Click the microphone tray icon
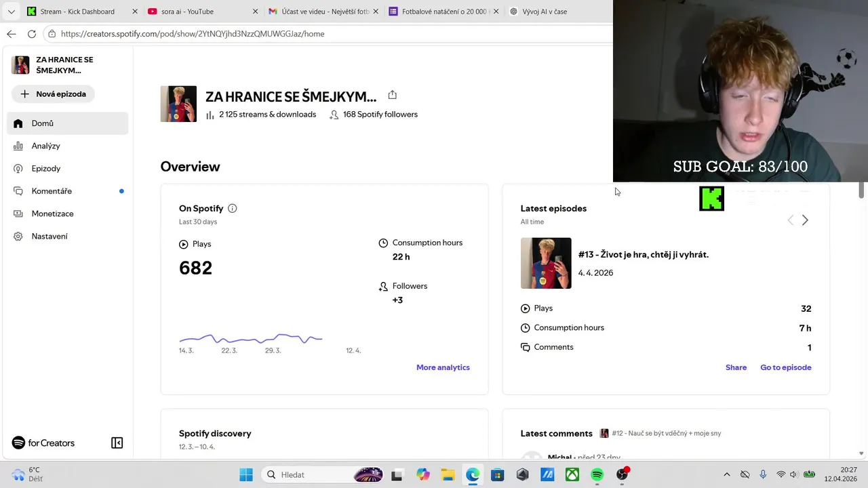This screenshot has width=868, height=488. coord(763,474)
